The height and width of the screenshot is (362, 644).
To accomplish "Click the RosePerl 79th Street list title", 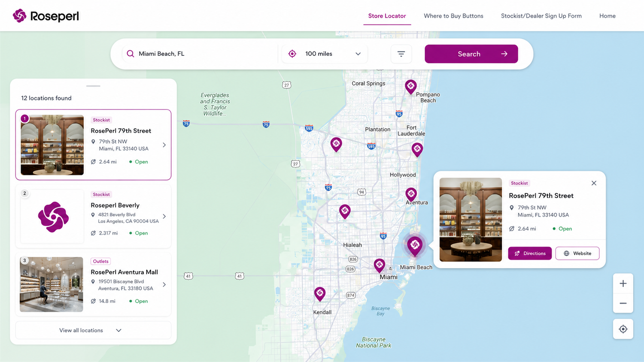I will [x=121, y=131].
